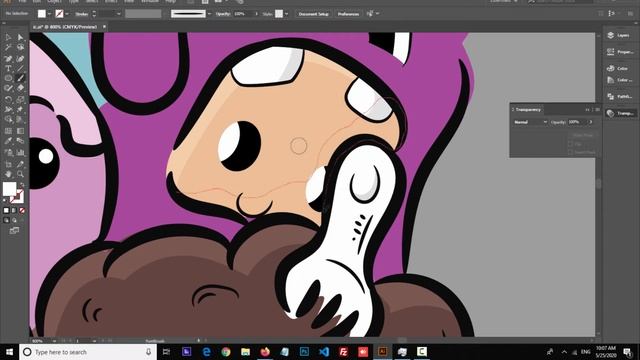The width and height of the screenshot is (640, 360).
Task: Open Photoshop from the taskbar
Action: (304, 352)
